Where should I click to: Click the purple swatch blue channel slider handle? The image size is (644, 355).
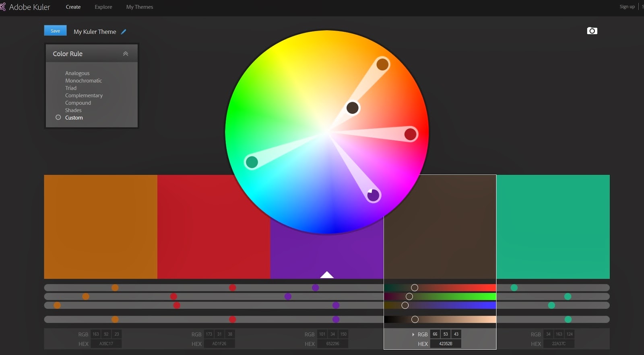[x=336, y=305]
